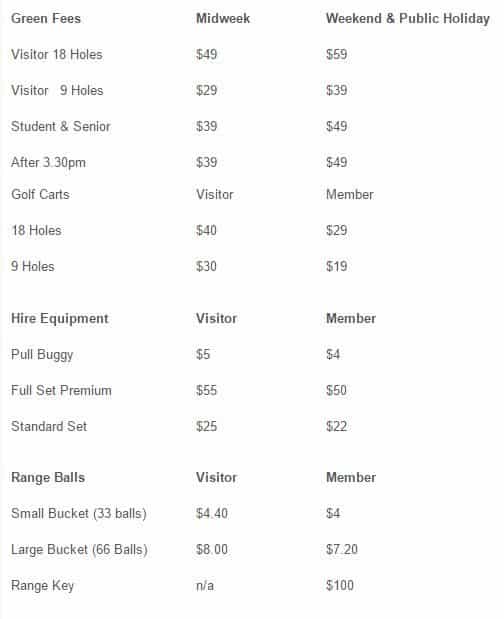Click Visitor 18 Holes row label
The image size is (504, 619).
(57, 54)
